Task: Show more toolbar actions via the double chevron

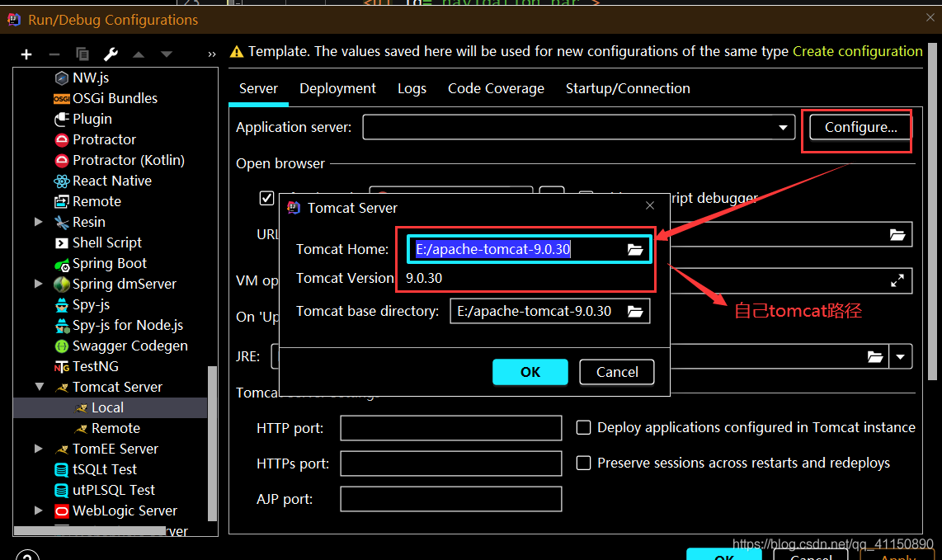Action: coord(211,54)
